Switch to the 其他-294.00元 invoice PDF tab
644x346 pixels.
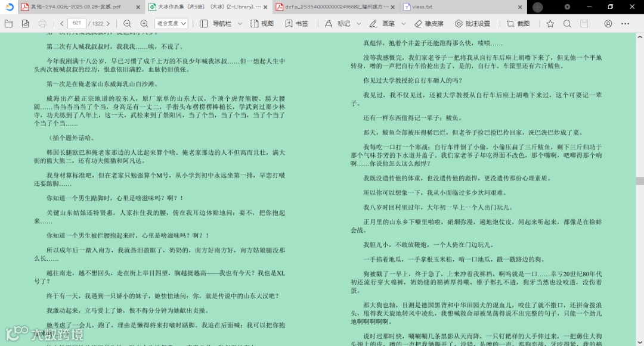point(76,7)
